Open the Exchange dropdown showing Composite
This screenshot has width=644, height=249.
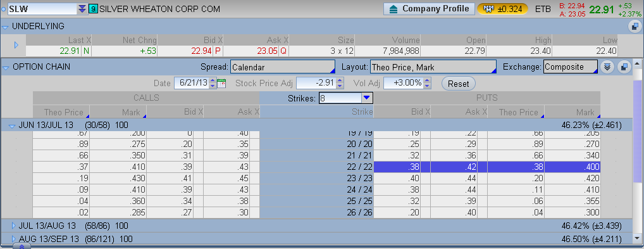(x=570, y=67)
